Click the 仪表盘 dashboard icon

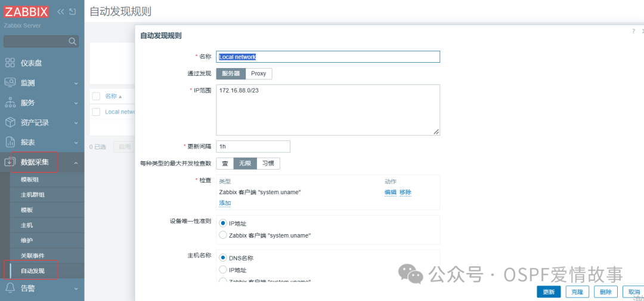[x=10, y=63]
